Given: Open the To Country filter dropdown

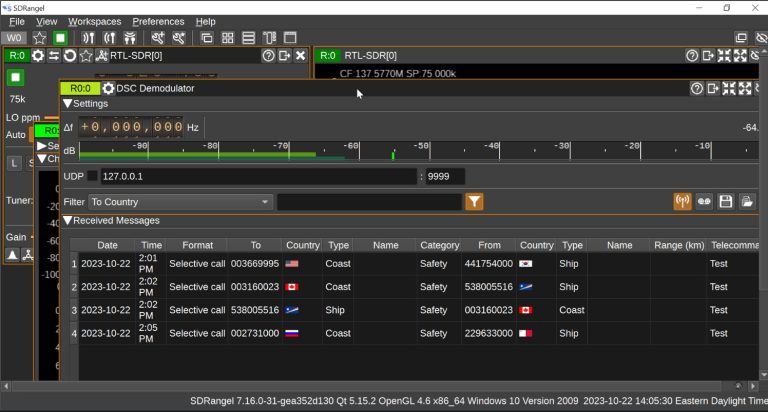Looking at the screenshot, I should (x=180, y=202).
